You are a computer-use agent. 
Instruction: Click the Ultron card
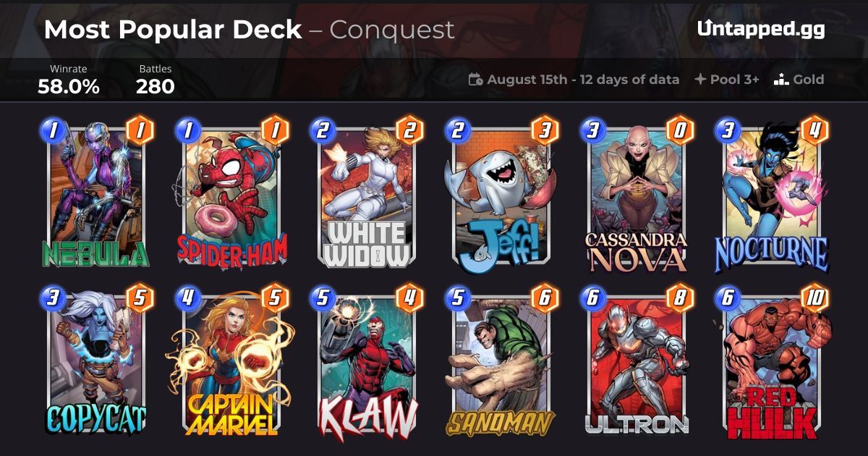click(x=637, y=360)
